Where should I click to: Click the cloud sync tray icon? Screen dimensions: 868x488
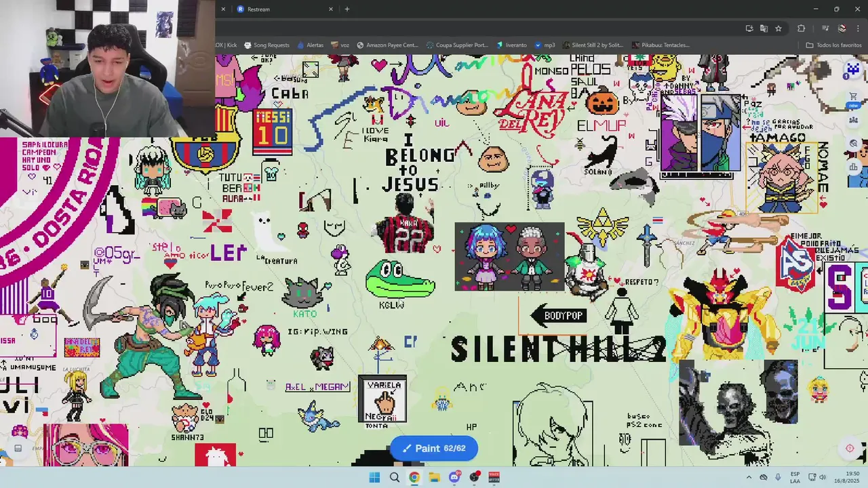(x=764, y=477)
